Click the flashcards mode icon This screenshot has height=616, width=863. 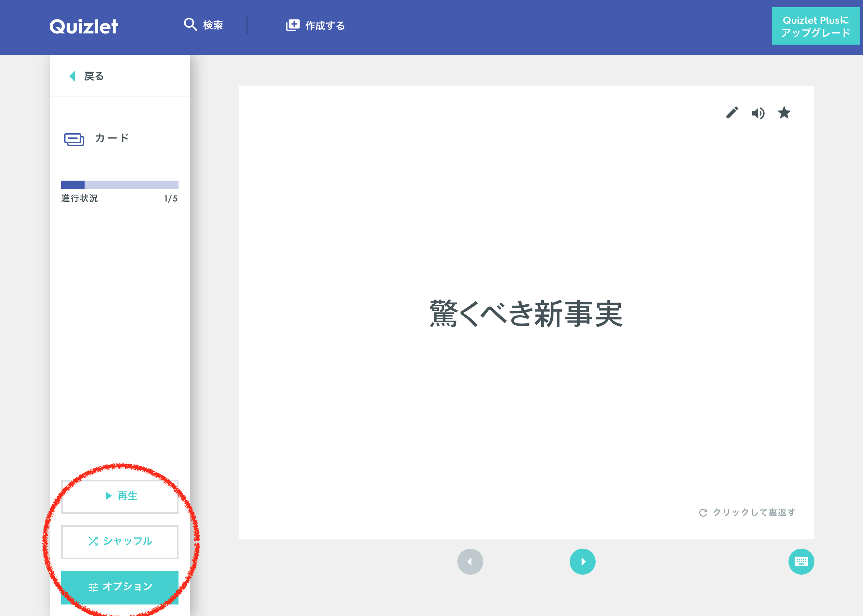[x=74, y=139]
